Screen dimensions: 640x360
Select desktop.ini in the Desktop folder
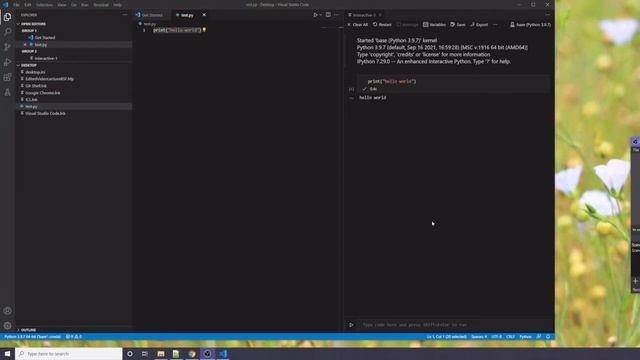click(x=35, y=72)
